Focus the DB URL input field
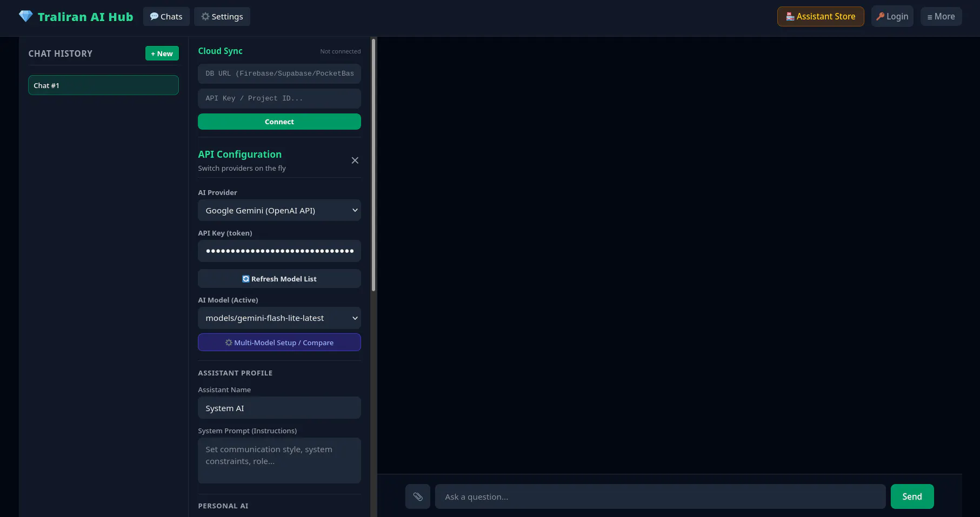 (279, 73)
